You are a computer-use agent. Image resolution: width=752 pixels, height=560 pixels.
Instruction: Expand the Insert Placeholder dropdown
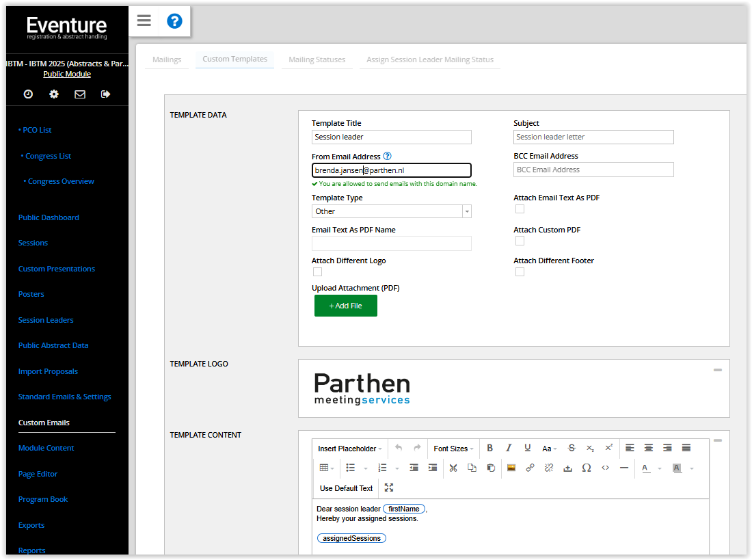(x=349, y=449)
